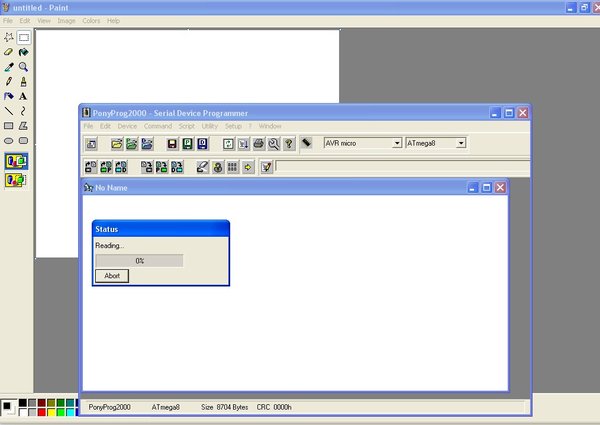Open the ATmega8 device type dropdown
Screen dimensions: 600x425
[461, 143]
